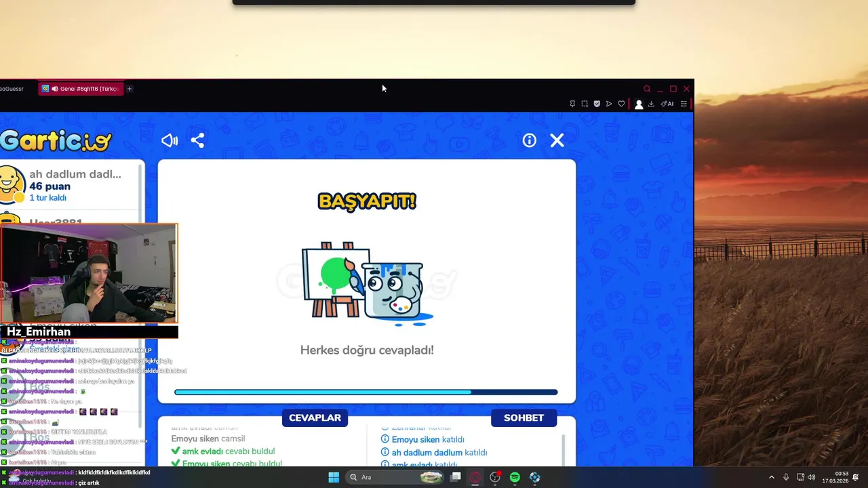
Task: Click 'Herkes doğru cevapladı!' message
Action: coord(367,350)
